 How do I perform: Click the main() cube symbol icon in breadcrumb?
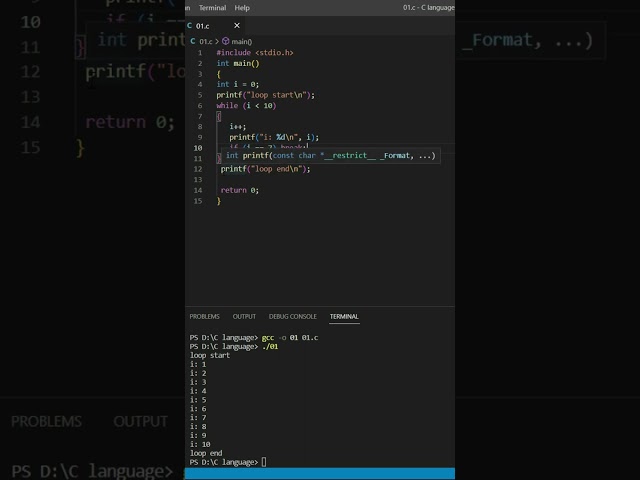pos(226,41)
